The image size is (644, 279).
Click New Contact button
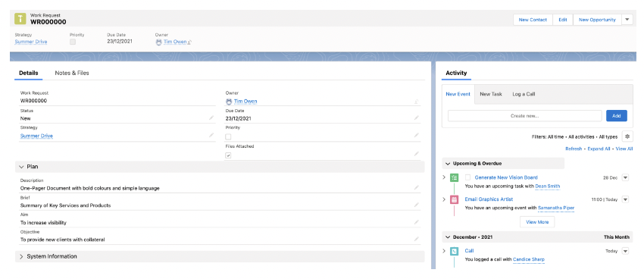533,19
